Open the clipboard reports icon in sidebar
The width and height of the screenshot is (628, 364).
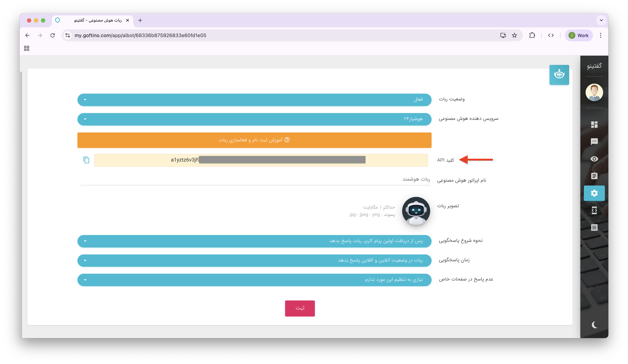[594, 176]
